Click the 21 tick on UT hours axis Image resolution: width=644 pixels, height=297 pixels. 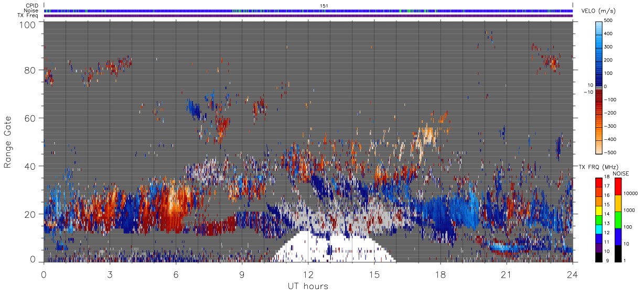click(x=507, y=274)
